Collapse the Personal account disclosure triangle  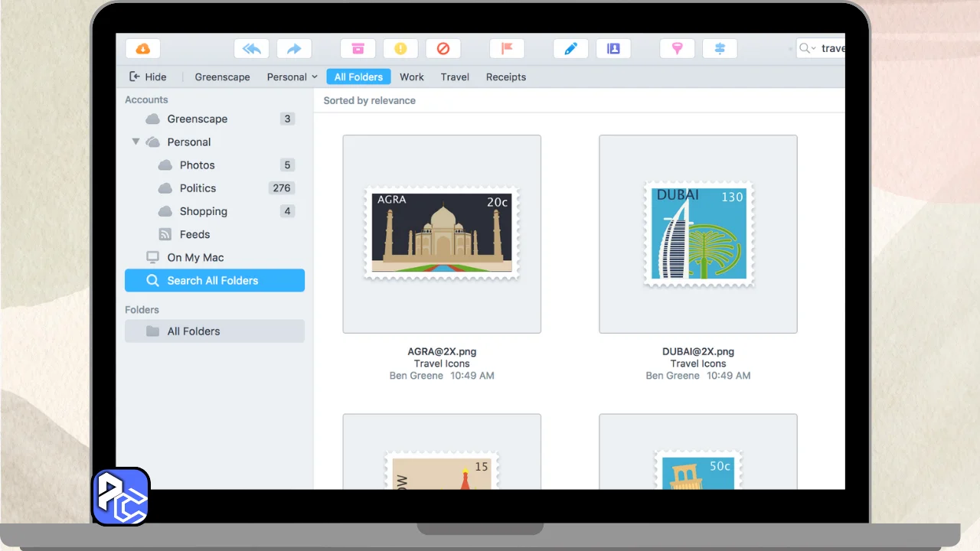[x=136, y=142]
